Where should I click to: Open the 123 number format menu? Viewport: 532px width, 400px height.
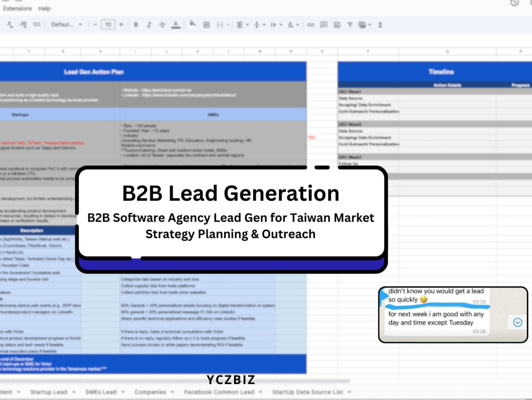coord(36,25)
